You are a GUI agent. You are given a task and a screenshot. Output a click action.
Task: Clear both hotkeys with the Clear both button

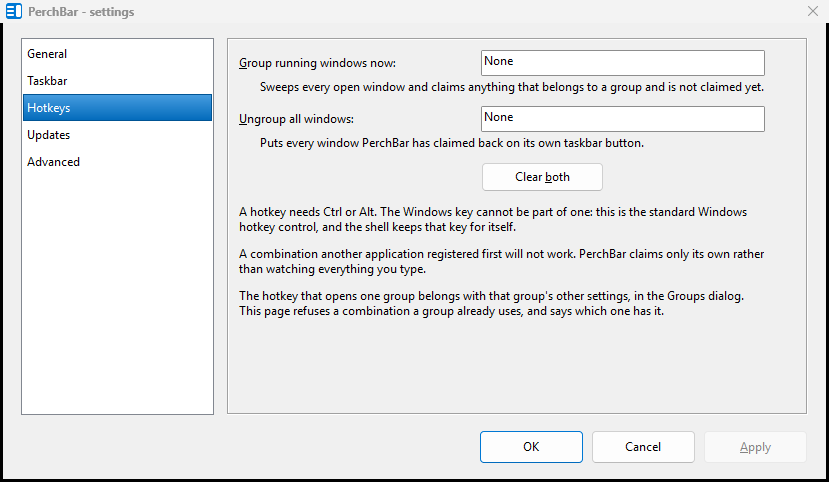tap(542, 177)
